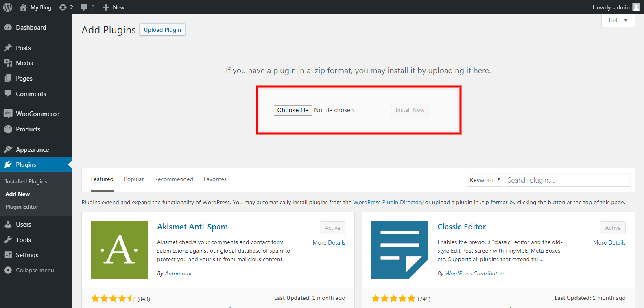644x308 pixels.
Task: Click the Products box icon
Action: tap(8, 129)
